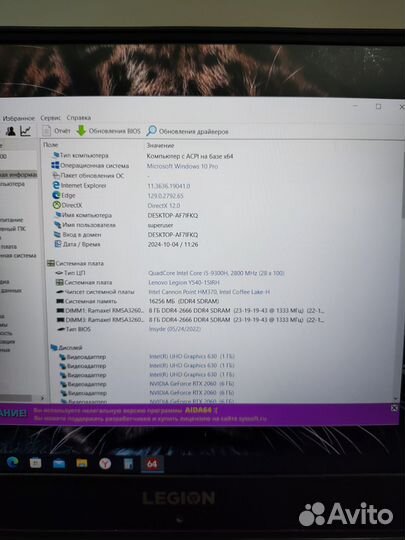Select the value superuser
Viewport: 405px width, 540px height.
[x=160, y=225]
